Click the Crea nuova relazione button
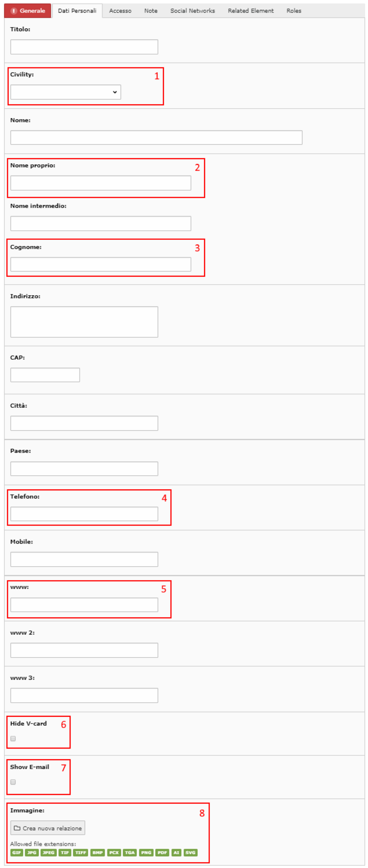368x868 pixels. pos(48,828)
